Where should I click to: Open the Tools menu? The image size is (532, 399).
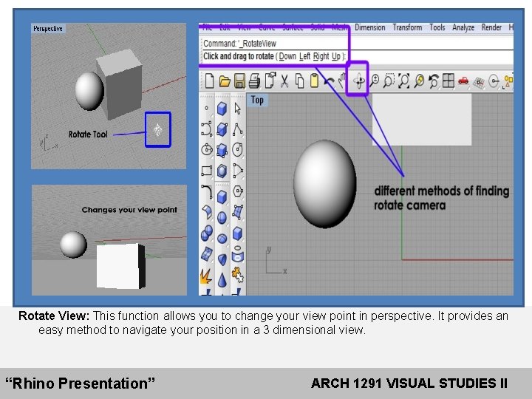click(437, 27)
